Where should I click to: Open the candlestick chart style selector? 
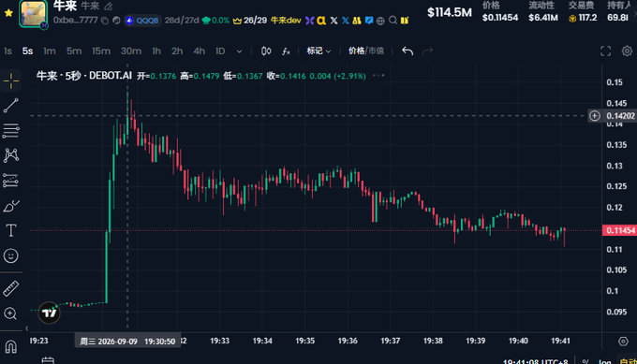pos(266,51)
